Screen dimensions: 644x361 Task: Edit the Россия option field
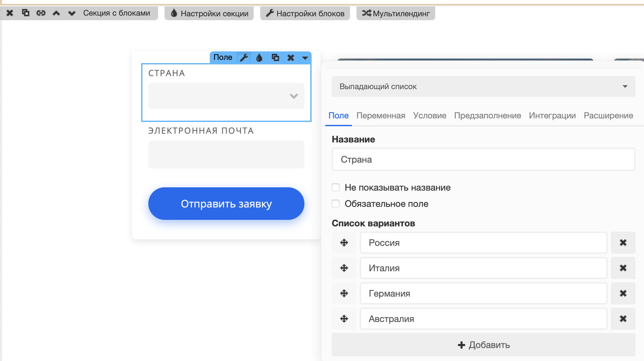point(484,243)
